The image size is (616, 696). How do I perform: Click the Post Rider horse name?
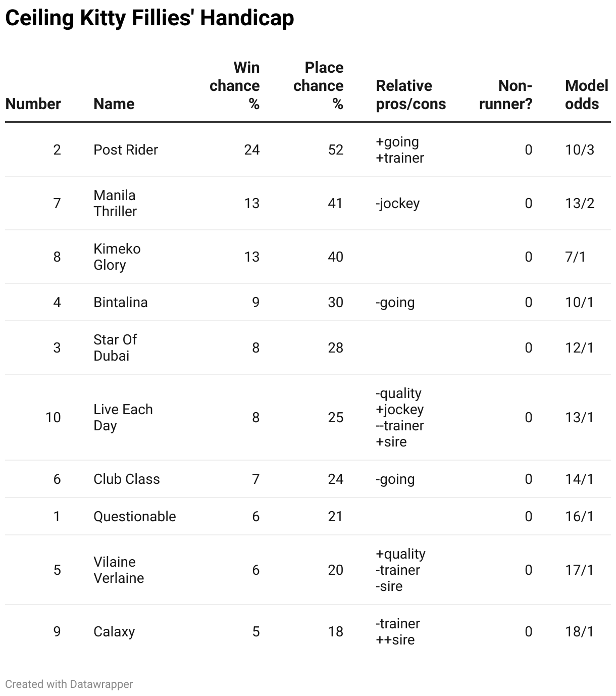point(126,150)
